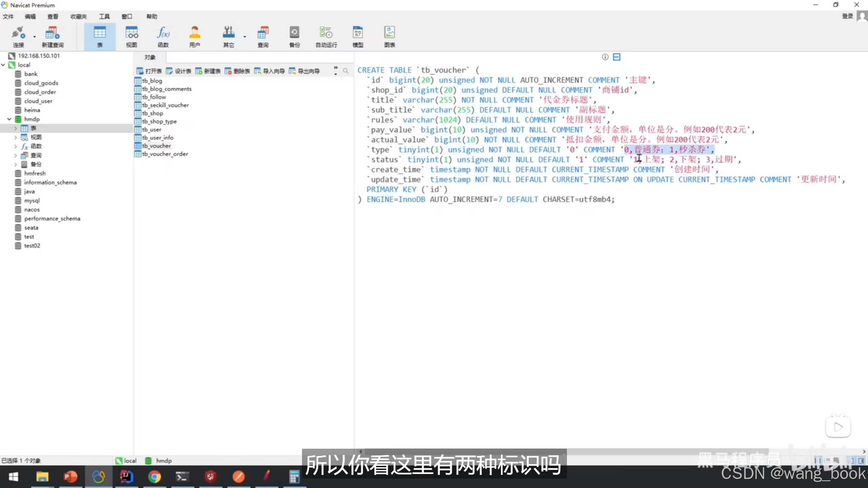Open the Model toolbar icon
868x488 pixels.
(358, 36)
